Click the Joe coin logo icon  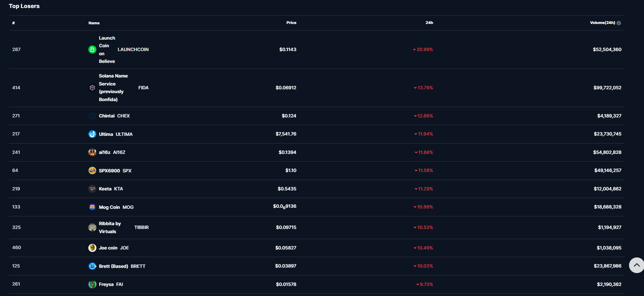pyautogui.click(x=92, y=248)
